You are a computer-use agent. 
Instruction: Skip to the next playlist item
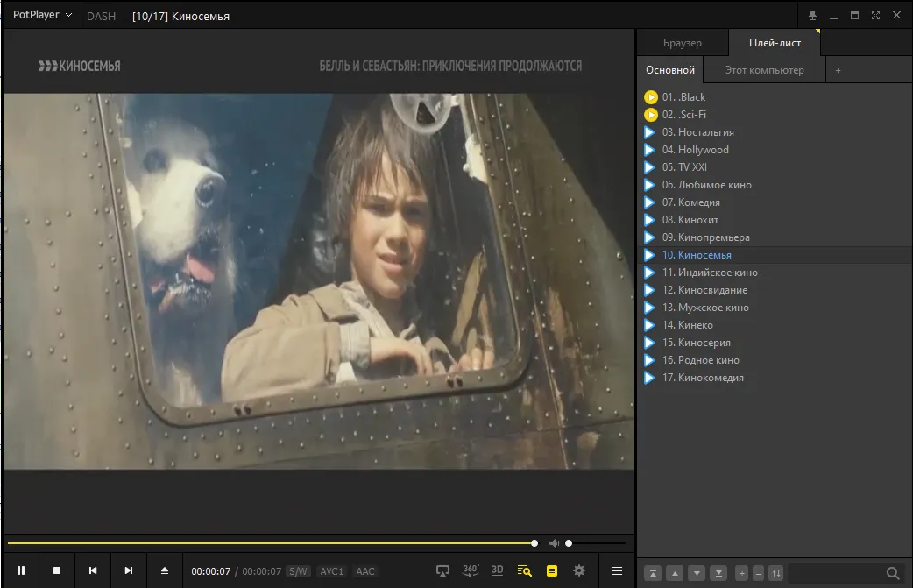tap(129, 570)
